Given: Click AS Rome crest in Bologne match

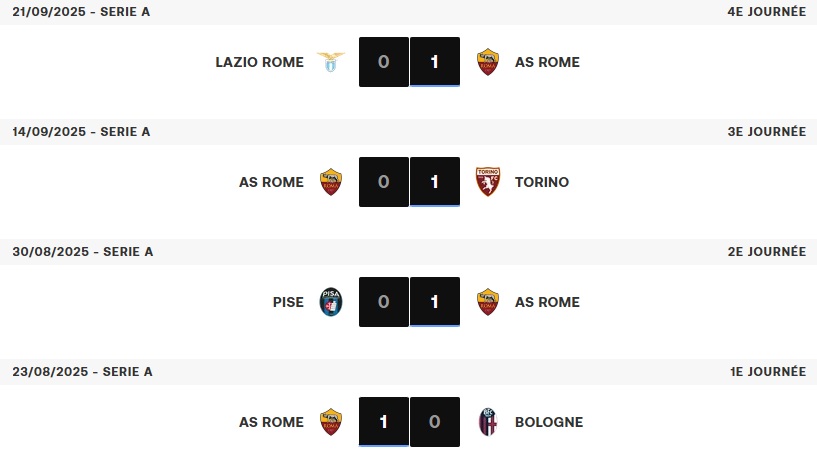Looking at the screenshot, I should click(331, 422).
